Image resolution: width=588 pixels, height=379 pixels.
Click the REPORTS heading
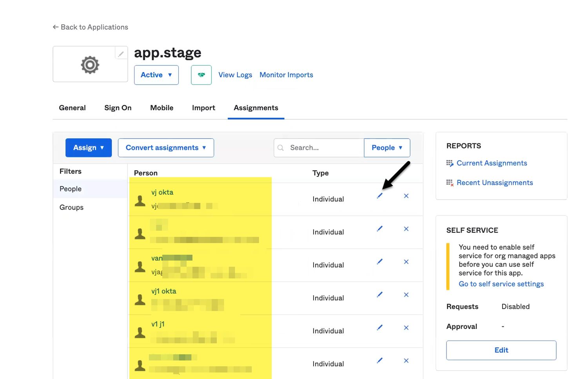pos(464,146)
